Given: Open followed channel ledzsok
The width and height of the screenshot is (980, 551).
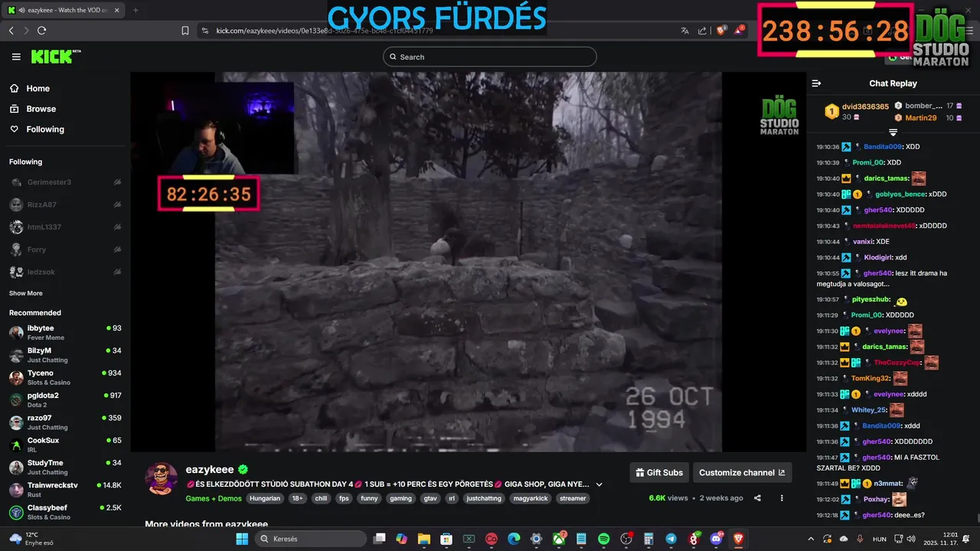Looking at the screenshot, I should click(x=65, y=272).
